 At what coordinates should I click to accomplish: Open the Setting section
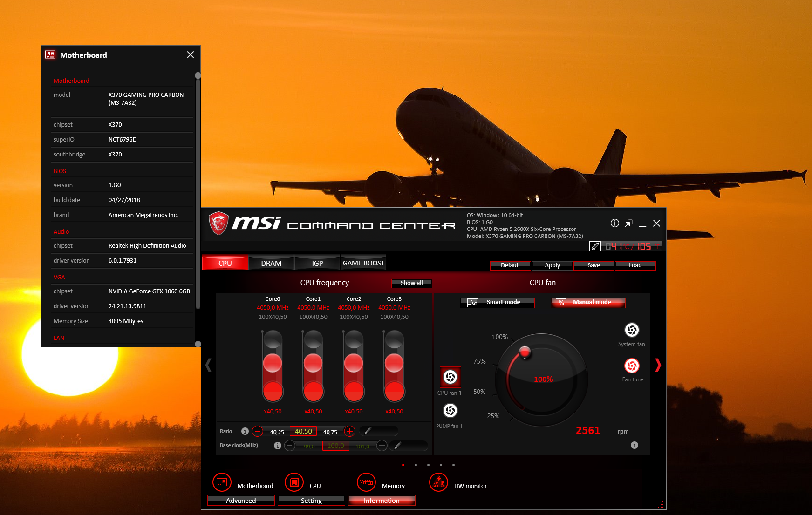click(x=311, y=501)
